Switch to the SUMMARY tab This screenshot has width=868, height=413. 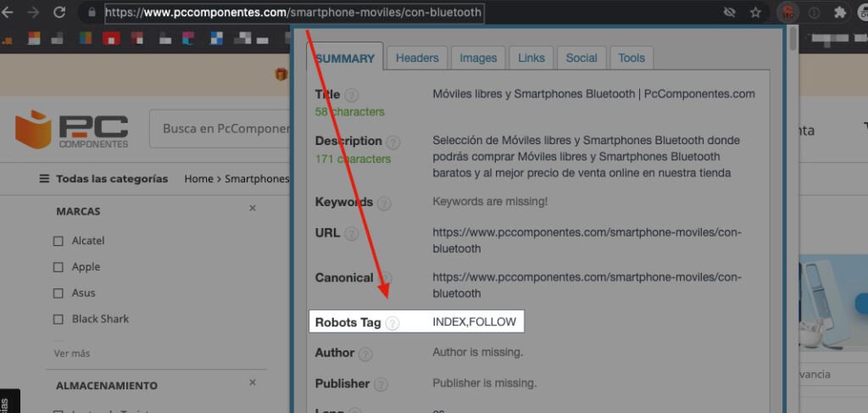(x=345, y=59)
